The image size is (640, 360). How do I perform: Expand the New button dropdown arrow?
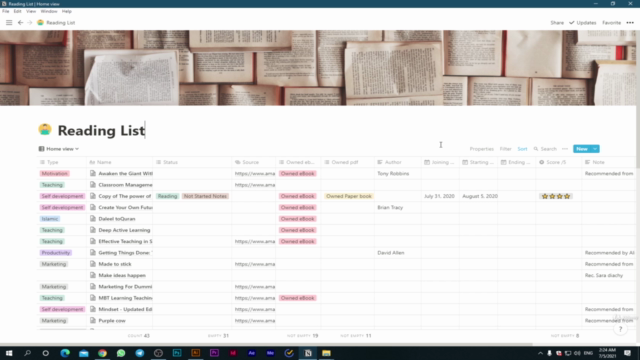tap(595, 149)
